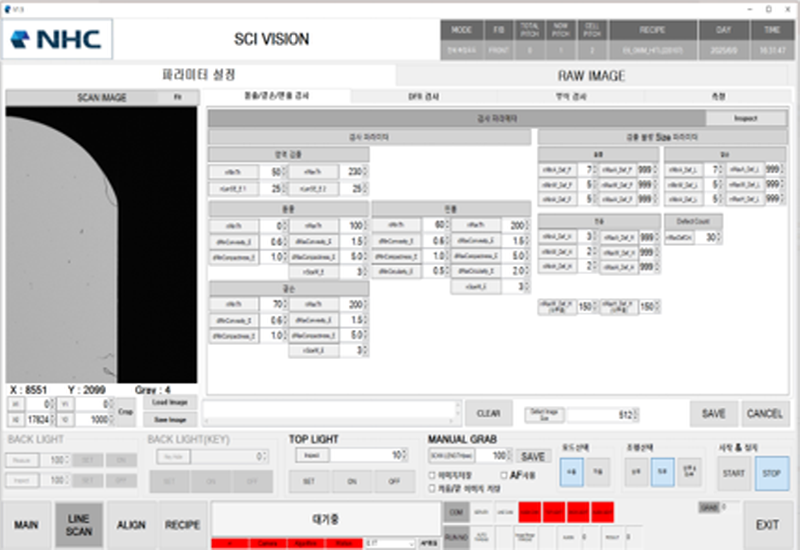Go to the LINE SCAN page
This screenshot has height=550, width=800.
point(78,525)
